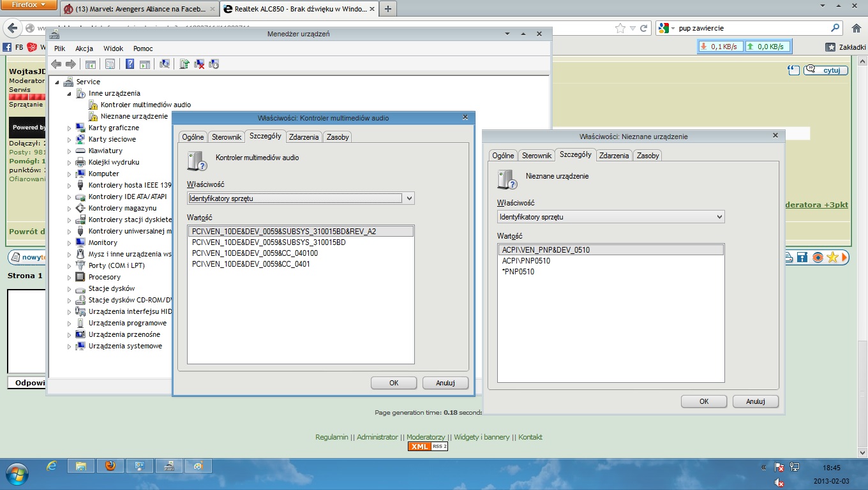Click the Update driver toolbar icon
This screenshot has height=490, width=868.
coord(184,64)
